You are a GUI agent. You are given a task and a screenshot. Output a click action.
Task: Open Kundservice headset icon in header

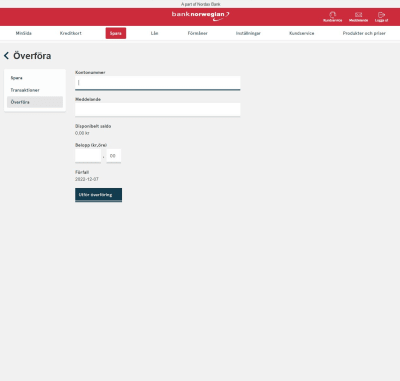(332, 17)
